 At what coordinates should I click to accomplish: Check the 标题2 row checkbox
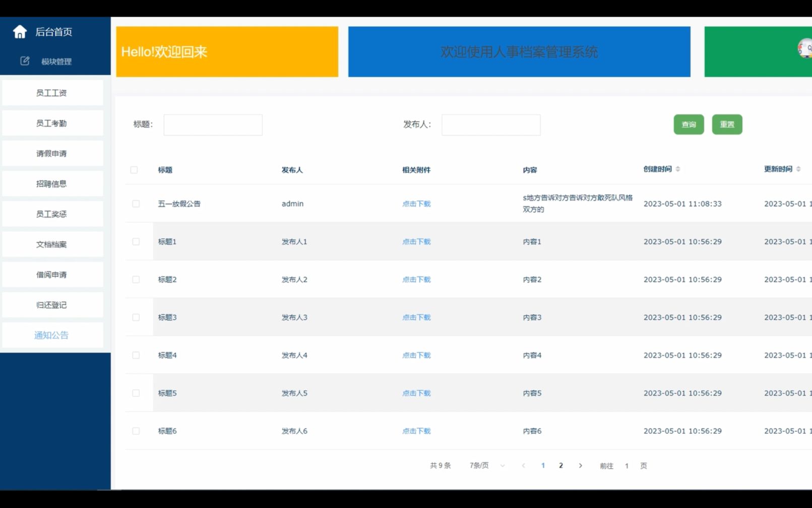(136, 279)
